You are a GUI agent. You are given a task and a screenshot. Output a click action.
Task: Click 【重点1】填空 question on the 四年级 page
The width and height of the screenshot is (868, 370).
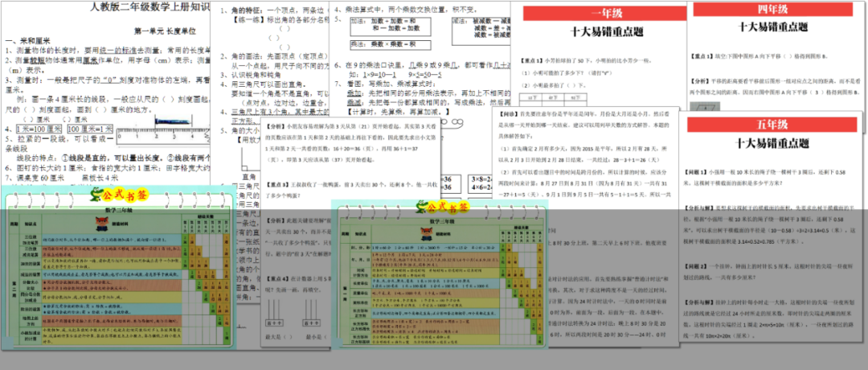[x=759, y=56]
